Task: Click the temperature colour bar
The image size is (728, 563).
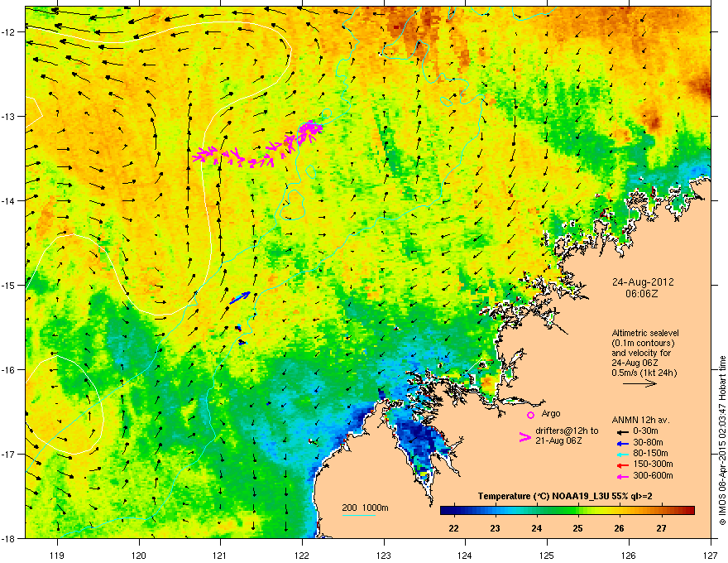Action: tap(568, 510)
